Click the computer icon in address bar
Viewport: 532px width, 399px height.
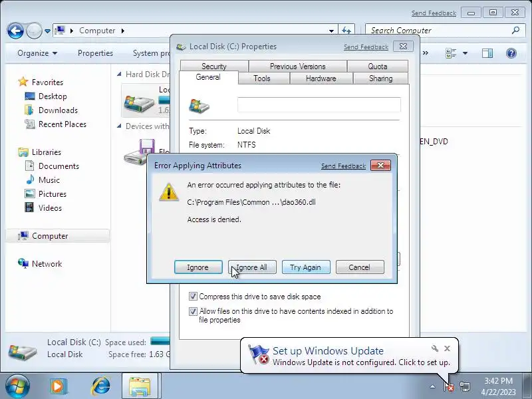coord(60,31)
